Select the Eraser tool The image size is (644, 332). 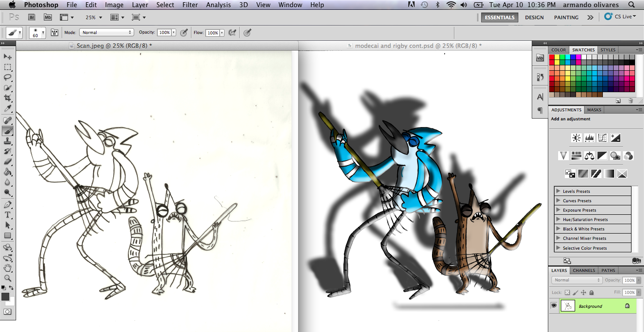8,162
